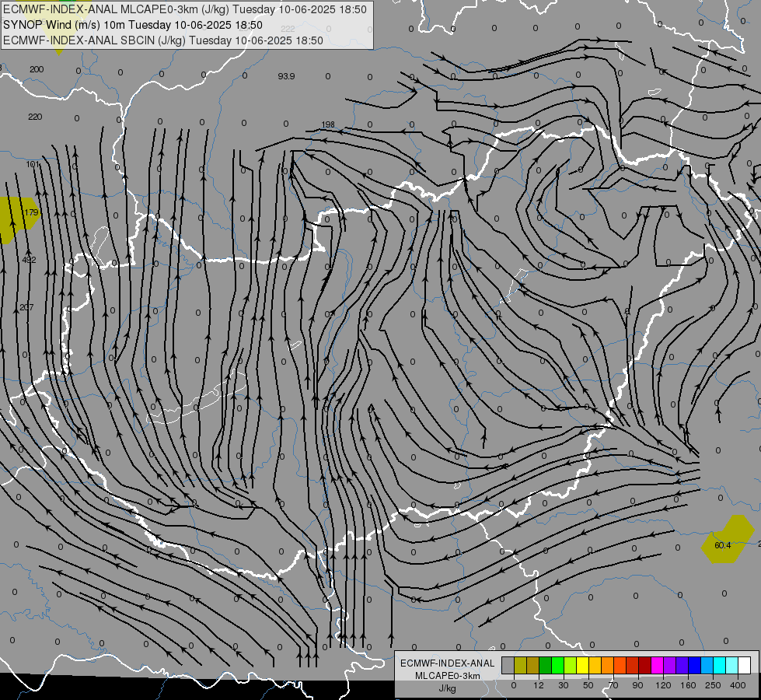Click the violet swatch left of tick 160
The width and height of the screenshot is (761, 700).
coord(682,666)
